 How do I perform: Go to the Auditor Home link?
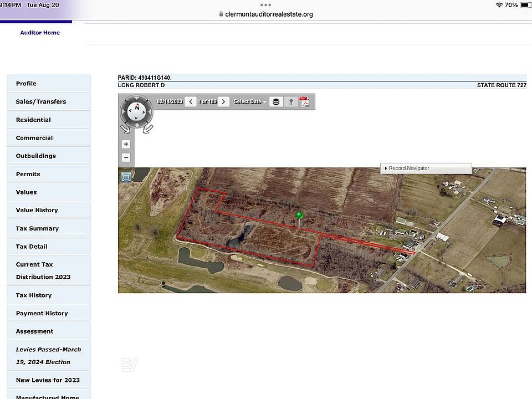[x=40, y=33]
